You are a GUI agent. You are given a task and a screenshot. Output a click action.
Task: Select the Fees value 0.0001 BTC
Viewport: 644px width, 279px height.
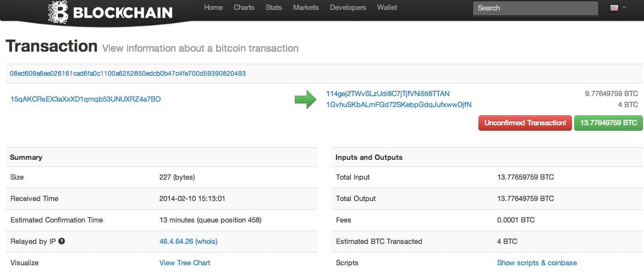[x=516, y=220]
